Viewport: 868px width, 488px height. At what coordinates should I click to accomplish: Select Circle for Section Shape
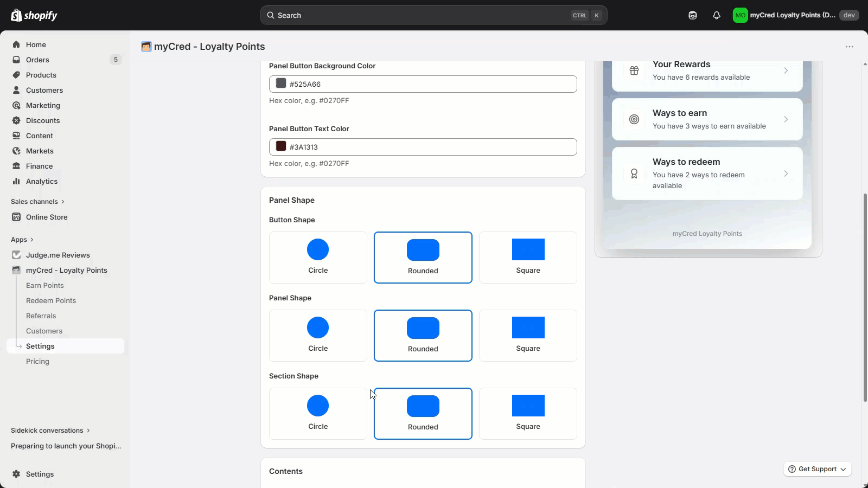pos(318,413)
